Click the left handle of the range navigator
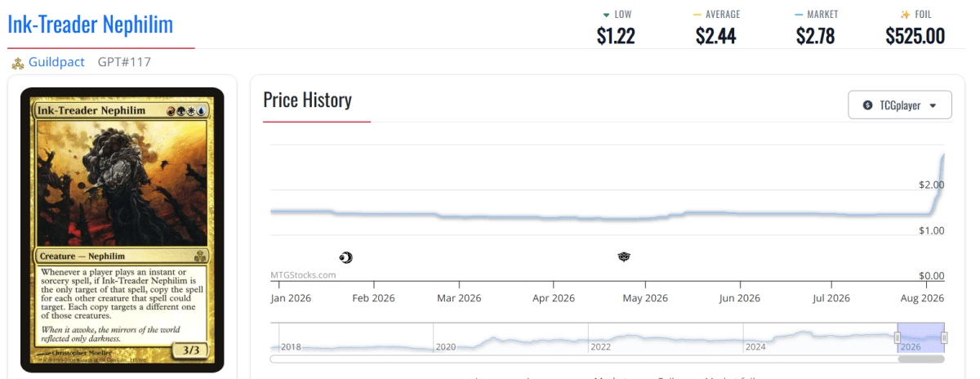 pos(898,338)
